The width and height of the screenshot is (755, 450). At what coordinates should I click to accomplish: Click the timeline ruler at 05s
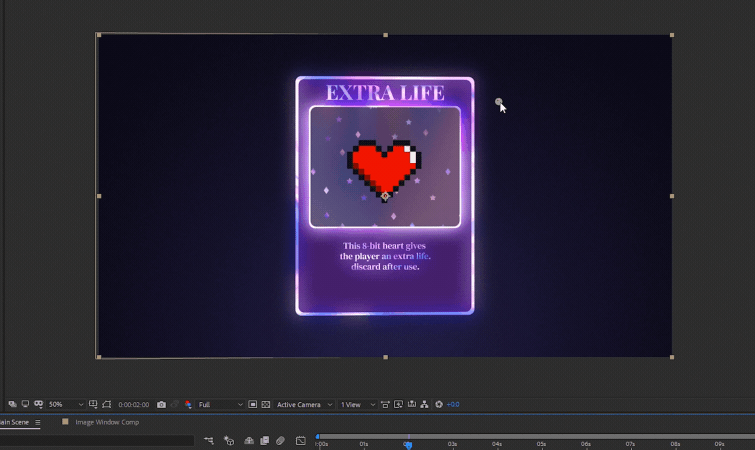click(x=541, y=443)
